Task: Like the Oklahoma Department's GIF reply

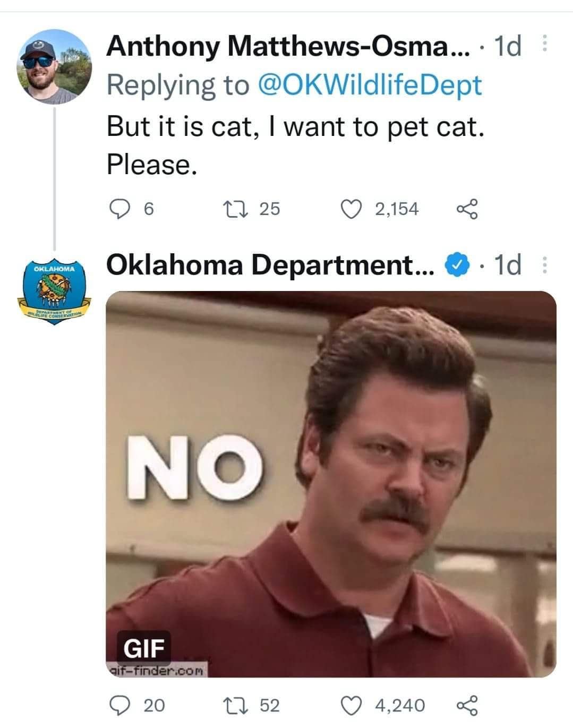Action: pyautogui.click(x=352, y=706)
